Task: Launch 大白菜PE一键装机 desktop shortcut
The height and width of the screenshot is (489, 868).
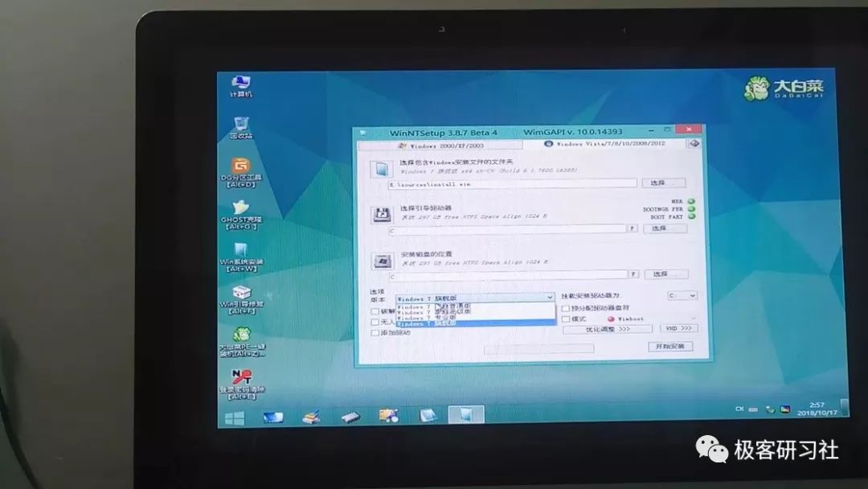Action: [x=242, y=343]
